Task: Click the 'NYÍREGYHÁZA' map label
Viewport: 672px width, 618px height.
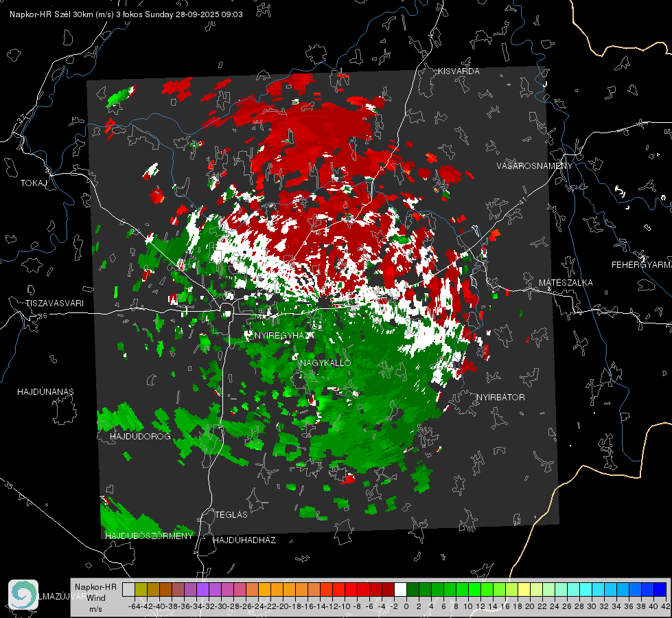Action: click(284, 336)
